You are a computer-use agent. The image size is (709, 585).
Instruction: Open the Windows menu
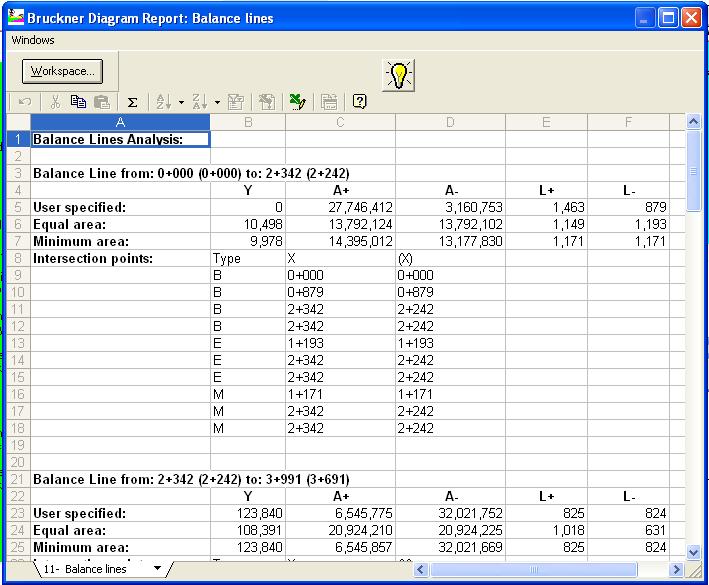click(x=33, y=40)
